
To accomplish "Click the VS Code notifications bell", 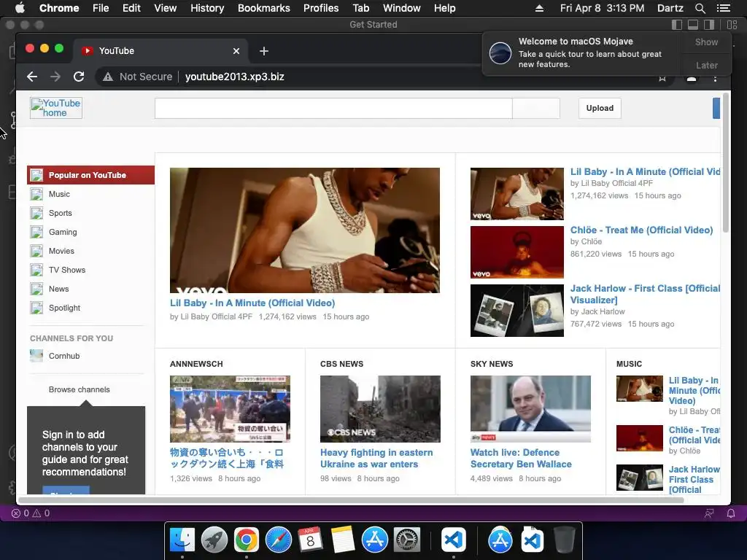I will click(x=730, y=513).
